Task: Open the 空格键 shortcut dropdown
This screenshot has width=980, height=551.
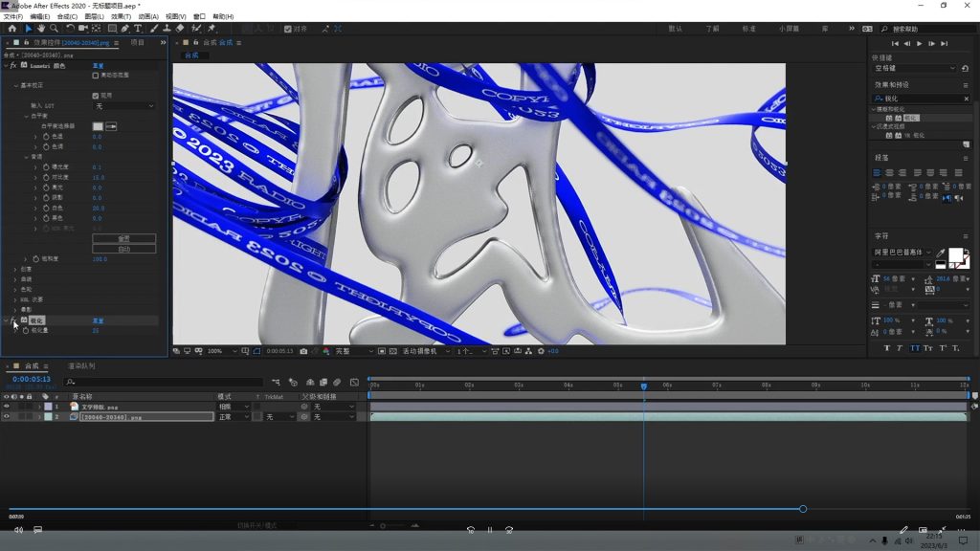Action: click(914, 69)
